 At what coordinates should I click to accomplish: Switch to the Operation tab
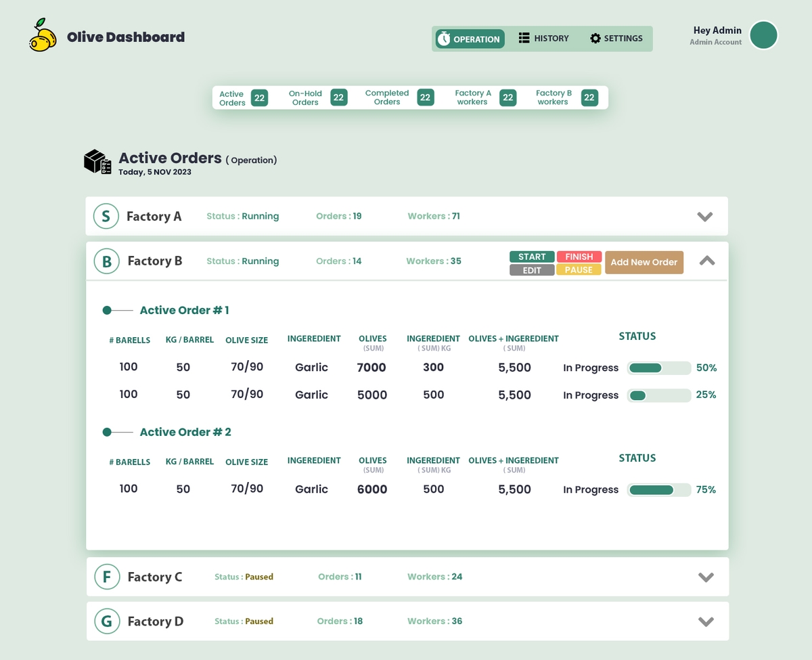coord(469,39)
